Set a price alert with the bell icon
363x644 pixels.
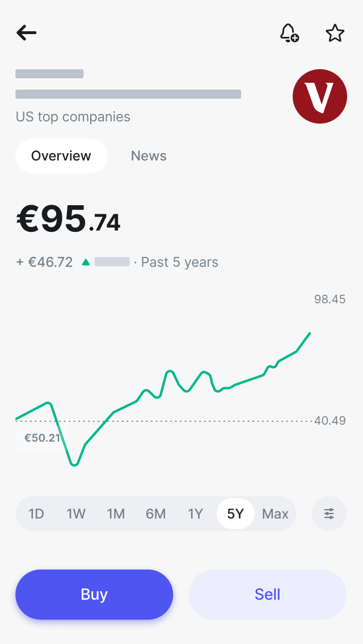coord(287,31)
